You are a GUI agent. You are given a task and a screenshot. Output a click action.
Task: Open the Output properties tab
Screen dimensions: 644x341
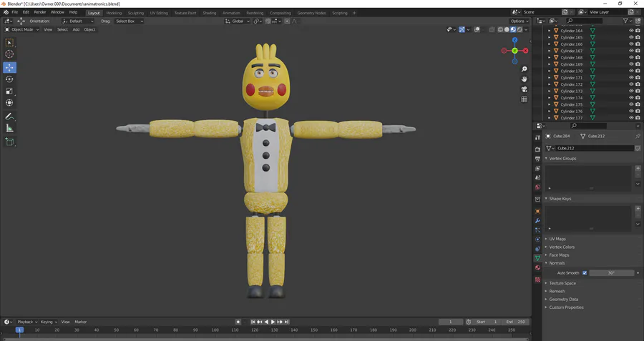click(x=537, y=159)
